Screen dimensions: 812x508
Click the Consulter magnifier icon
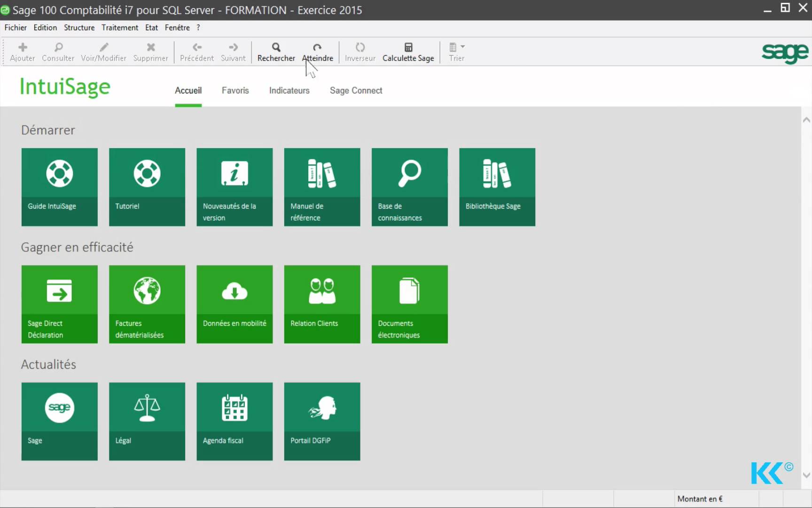pos(58,47)
